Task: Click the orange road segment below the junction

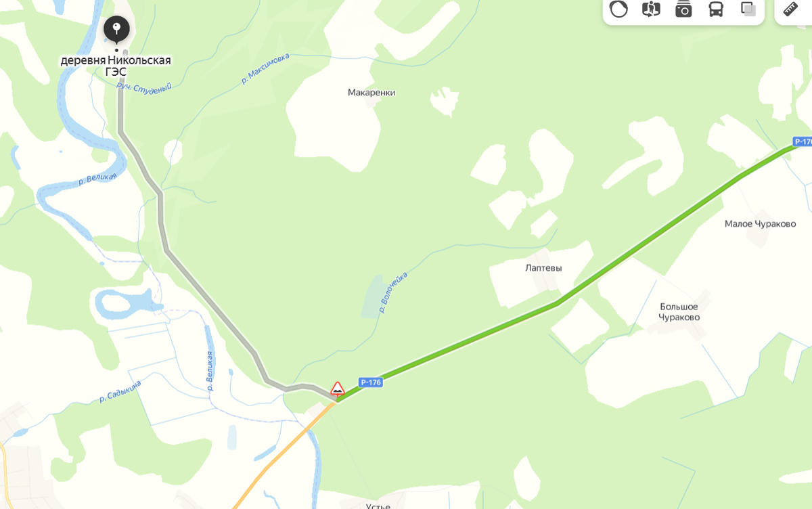Action: pos(284,455)
